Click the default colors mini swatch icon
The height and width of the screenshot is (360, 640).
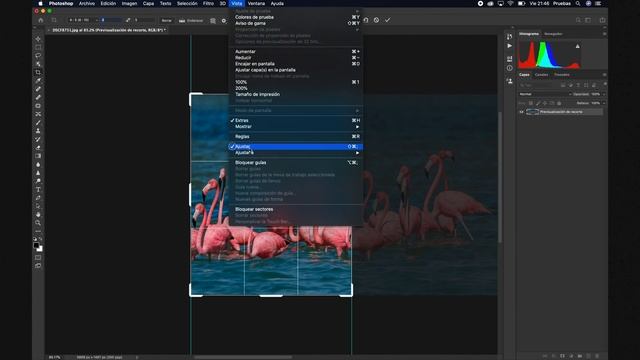tap(35, 239)
